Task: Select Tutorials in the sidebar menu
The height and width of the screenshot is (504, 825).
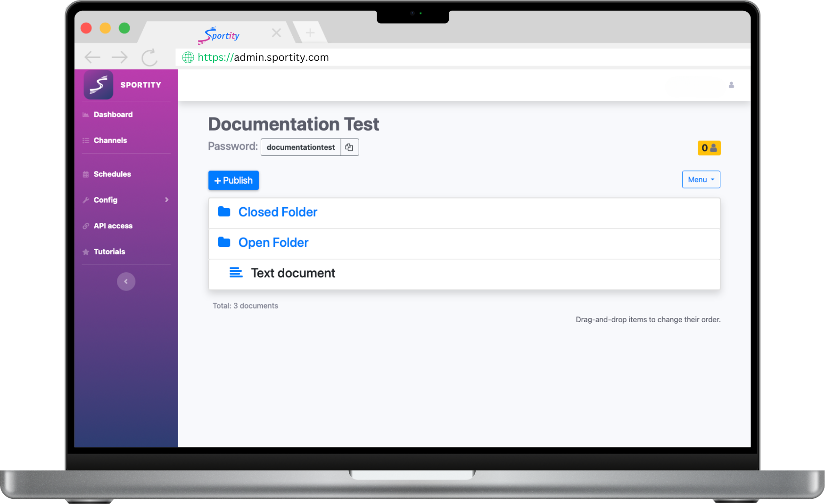Action: click(109, 252)
